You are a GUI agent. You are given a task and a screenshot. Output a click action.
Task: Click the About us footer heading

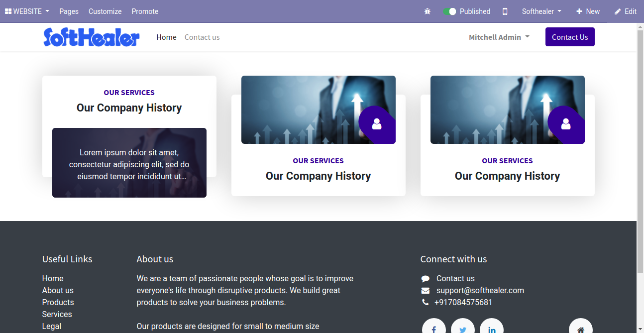[155, 259]
